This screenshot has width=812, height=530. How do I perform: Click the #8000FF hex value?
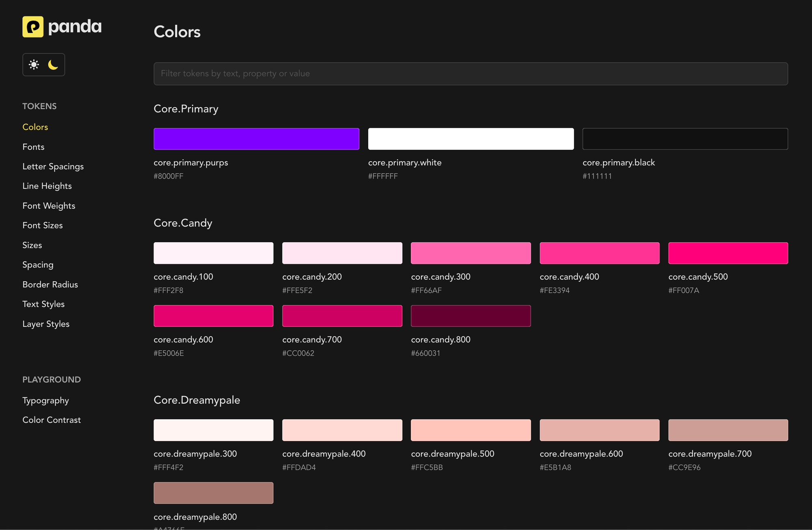tap(168, 176)
